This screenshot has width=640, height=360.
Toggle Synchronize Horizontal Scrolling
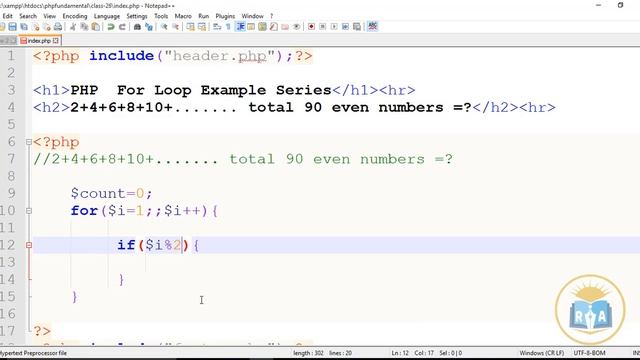coord(202,27)
